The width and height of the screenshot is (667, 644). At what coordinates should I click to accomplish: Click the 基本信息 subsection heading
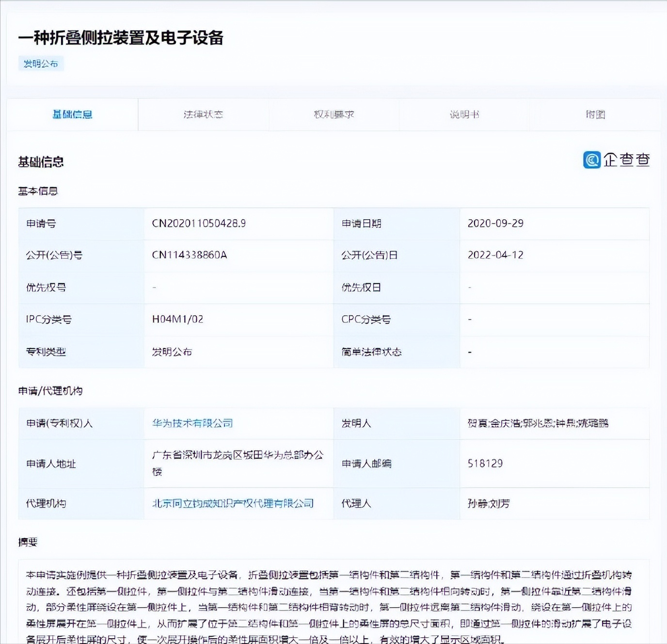point(38,191)
